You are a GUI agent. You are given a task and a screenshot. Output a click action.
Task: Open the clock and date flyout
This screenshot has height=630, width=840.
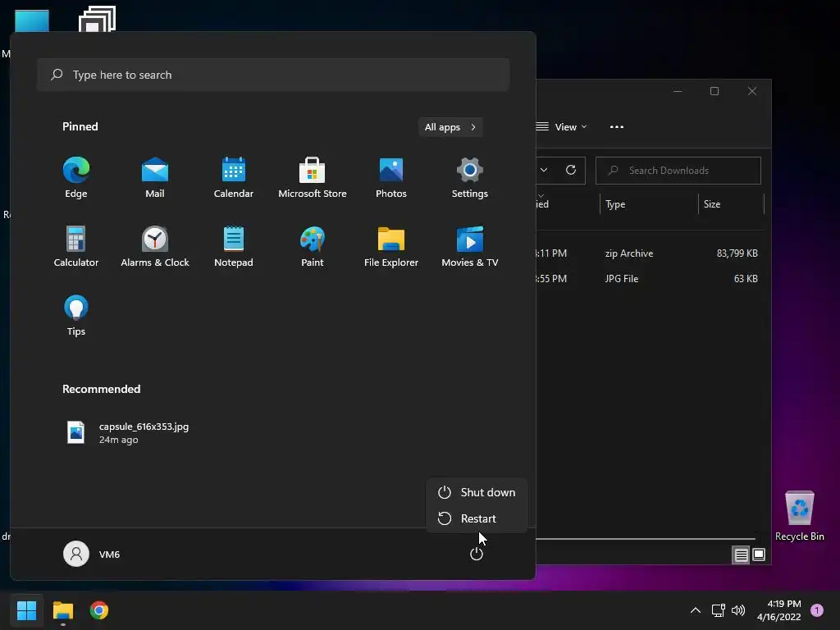click(x=779, y=610)
